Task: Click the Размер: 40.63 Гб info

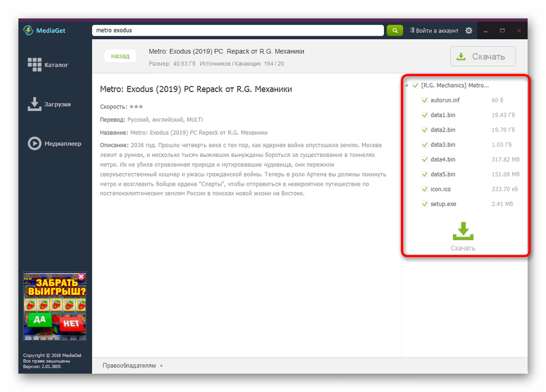Action: 172,64
